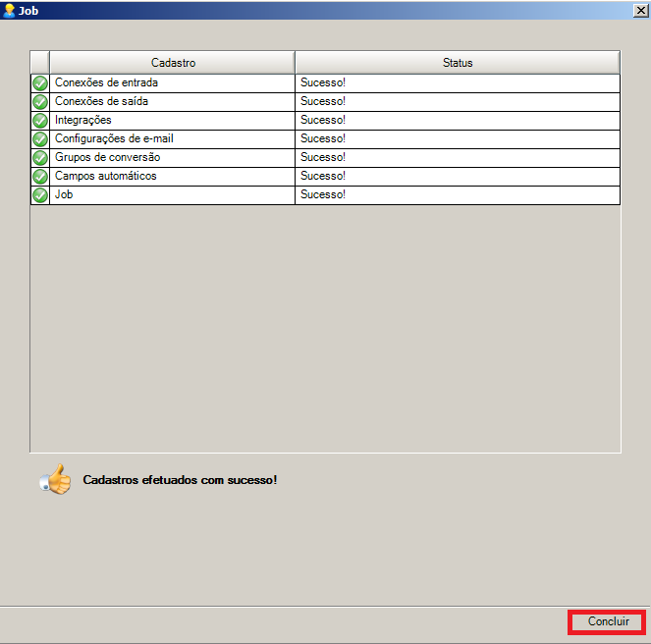Select the Conexões de entrada row
Viewport: 651px width, 644px height.
(x=106, y=83)
